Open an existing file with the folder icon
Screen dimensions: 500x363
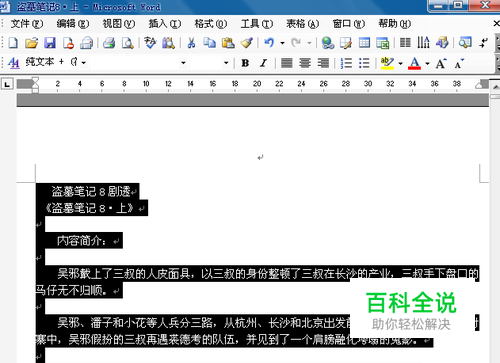[31, 43]
